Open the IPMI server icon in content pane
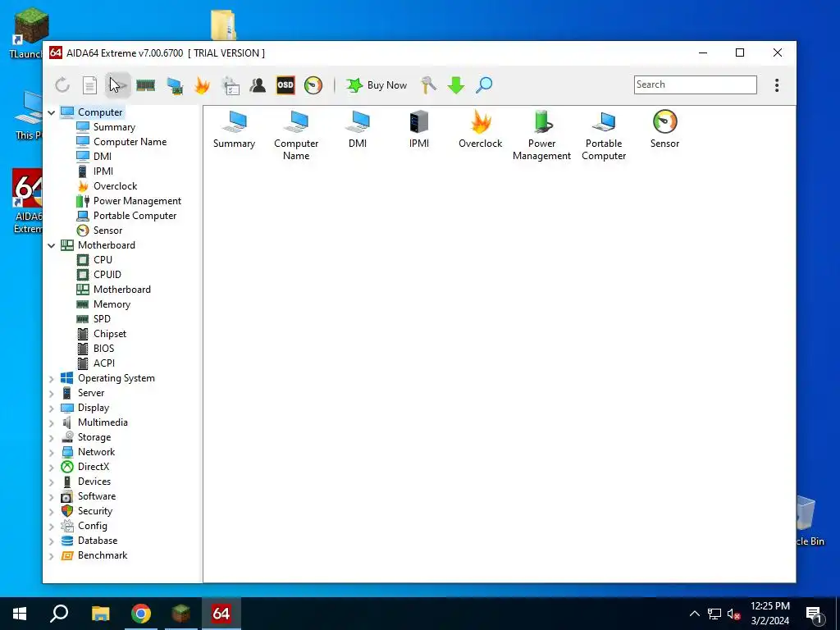This screenshot has width=840, height=630. coord(419,130)
